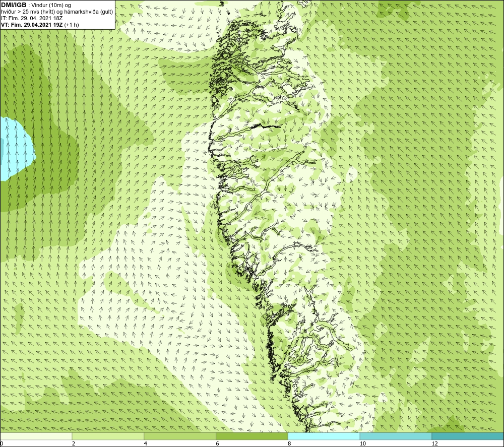Click the '4' scale label on color bar
This screenshot has width=504, height=447.
(146, 443)
